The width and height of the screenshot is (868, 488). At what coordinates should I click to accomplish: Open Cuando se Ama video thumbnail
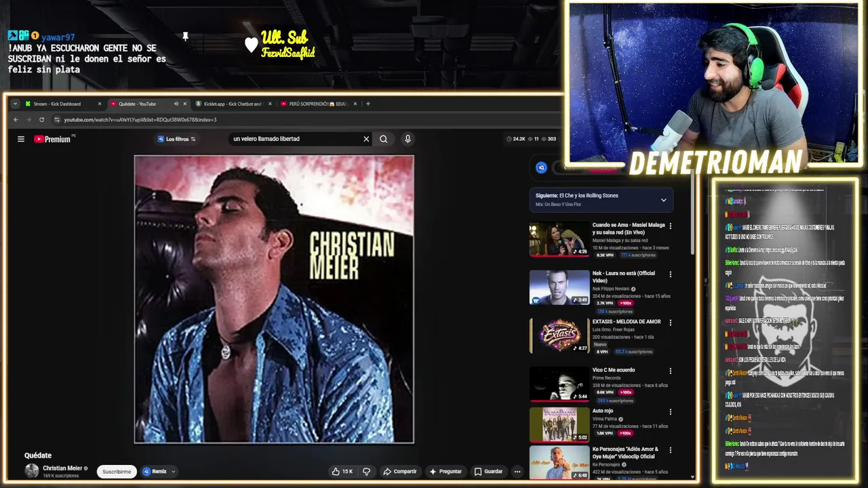click(559, 239)
